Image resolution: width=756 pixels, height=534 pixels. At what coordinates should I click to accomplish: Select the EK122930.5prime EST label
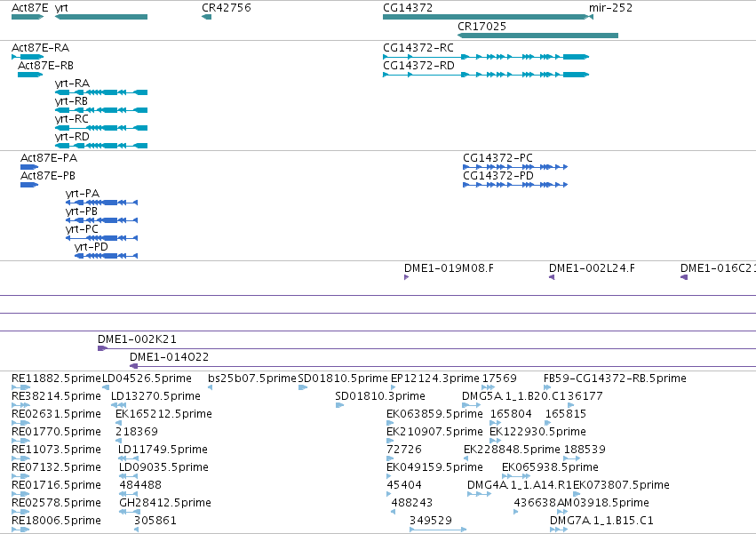point(537,432)
